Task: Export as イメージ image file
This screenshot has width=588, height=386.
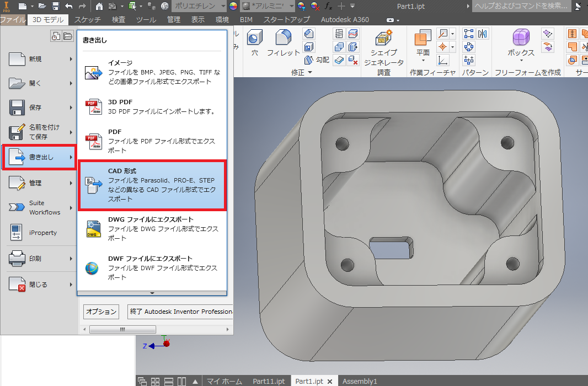Action: point(152,72)
